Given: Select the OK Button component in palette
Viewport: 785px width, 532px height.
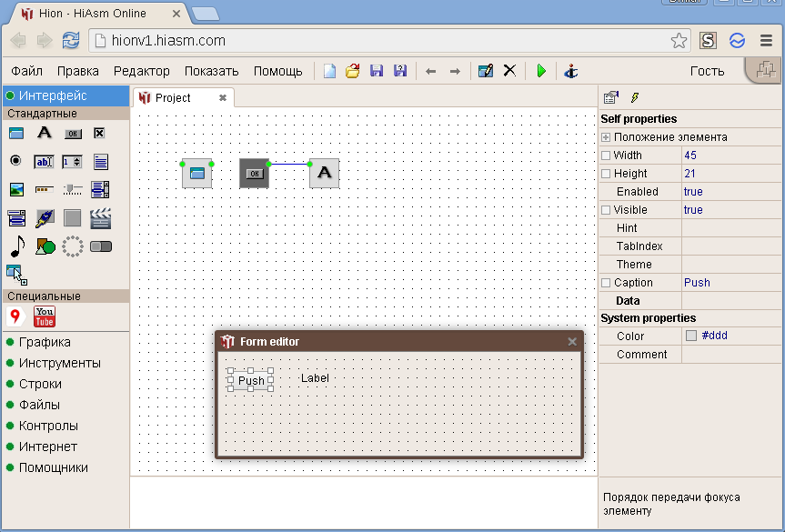Looking at the screenshot, I should 73,134.
